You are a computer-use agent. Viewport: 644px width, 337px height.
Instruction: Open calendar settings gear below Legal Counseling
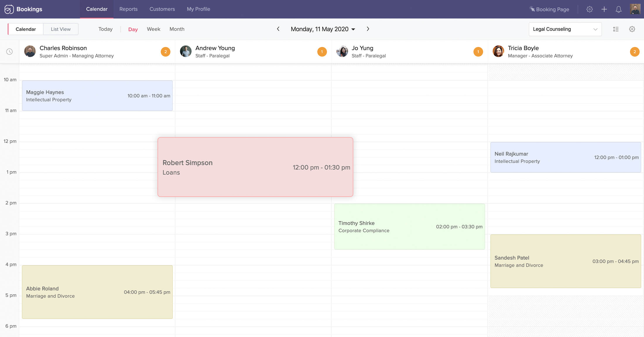632,29
